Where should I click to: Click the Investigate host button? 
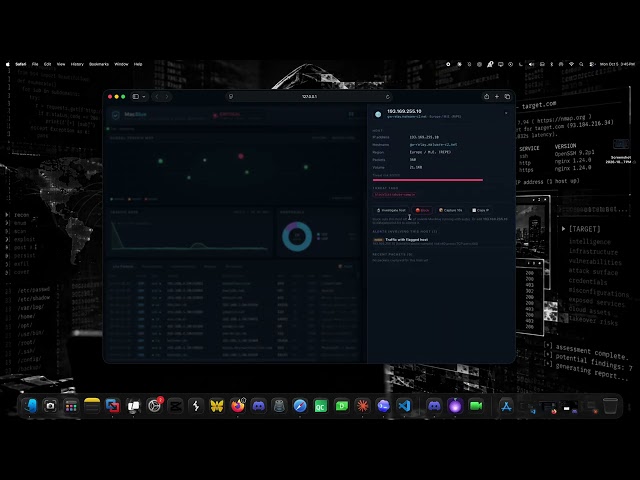391,210
